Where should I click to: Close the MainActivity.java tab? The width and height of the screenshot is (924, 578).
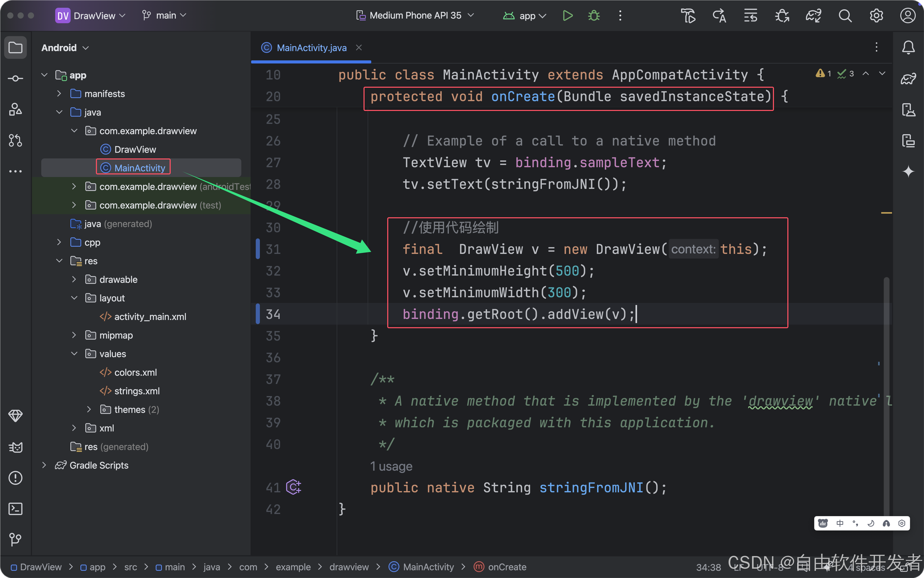(x=359, y=47)
